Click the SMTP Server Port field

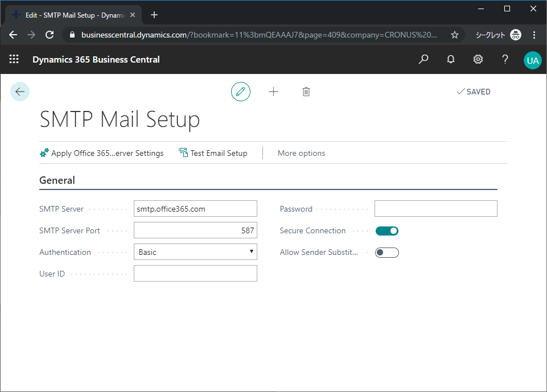pyautogui.click(x=195, y=230)
